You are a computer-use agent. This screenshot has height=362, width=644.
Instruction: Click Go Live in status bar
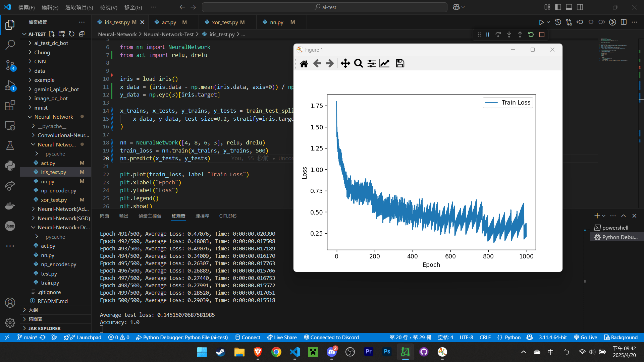(586, 337)
